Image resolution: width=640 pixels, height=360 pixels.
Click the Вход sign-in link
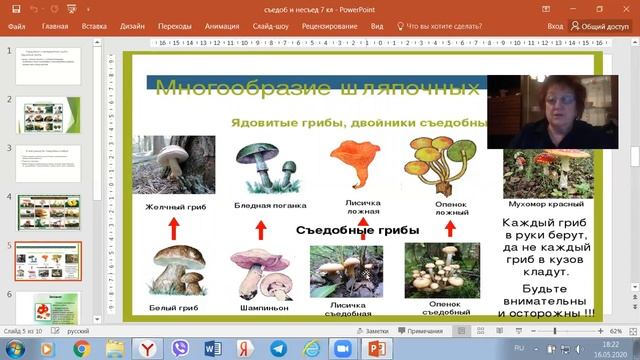555,26
